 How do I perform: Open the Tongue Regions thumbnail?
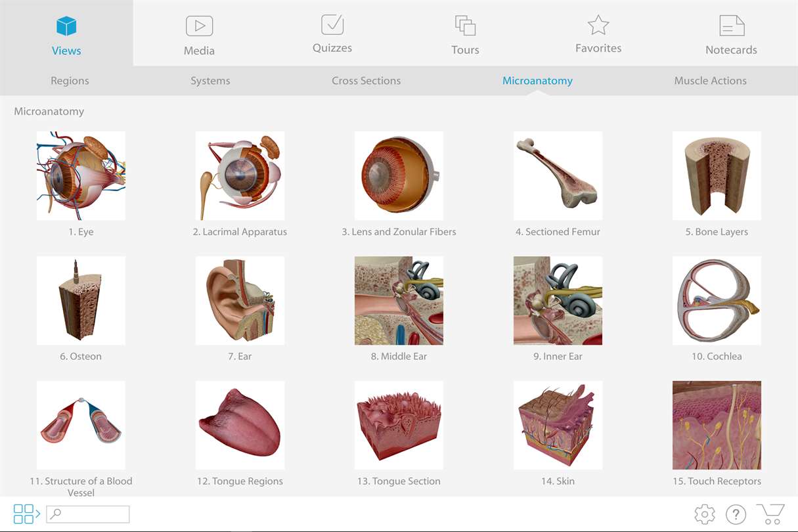tap(240, 425)
